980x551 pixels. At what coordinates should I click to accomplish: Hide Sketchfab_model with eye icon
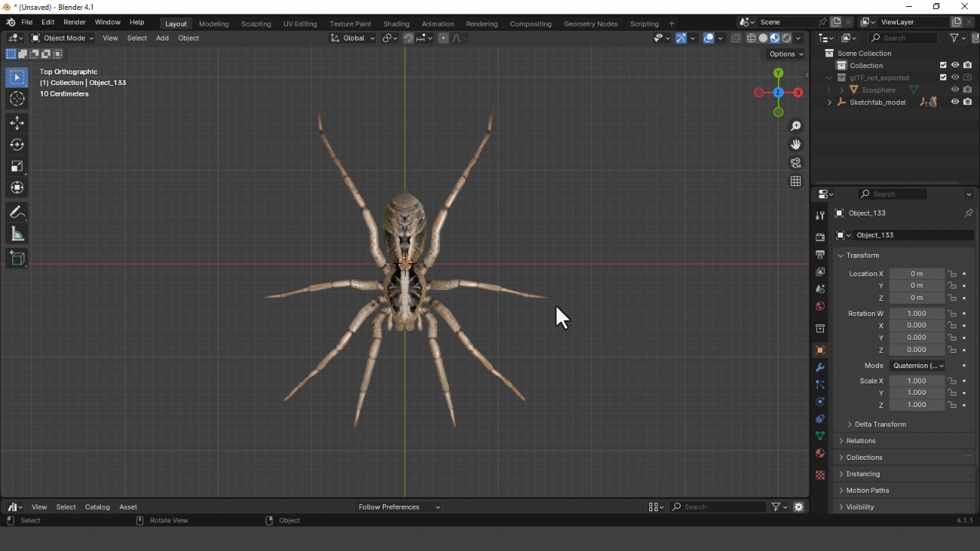955,102
